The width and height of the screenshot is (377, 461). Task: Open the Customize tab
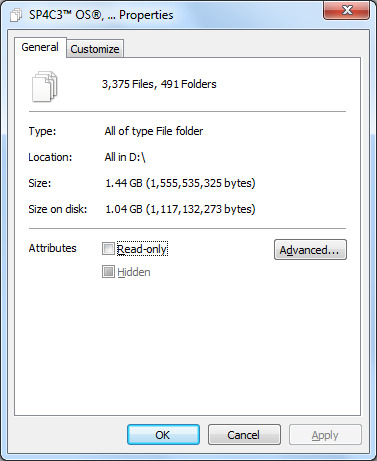click(95, 49)
